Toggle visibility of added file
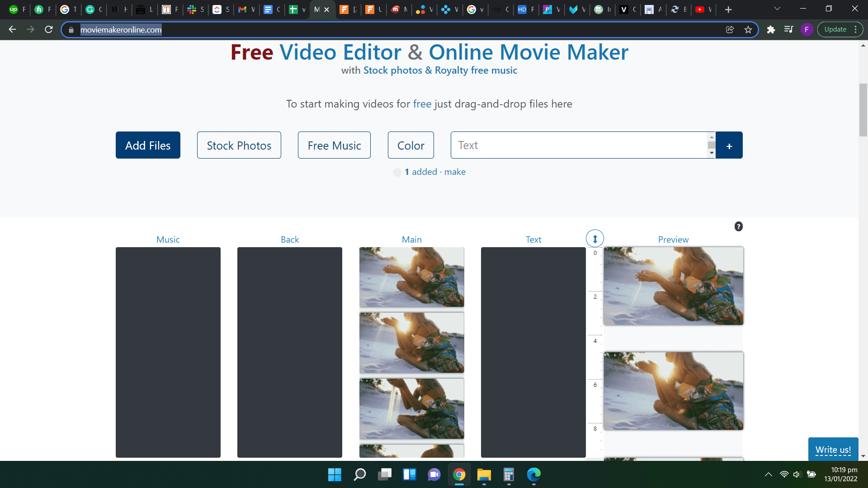This screenshot has height=488, width=868. point(398,172)
